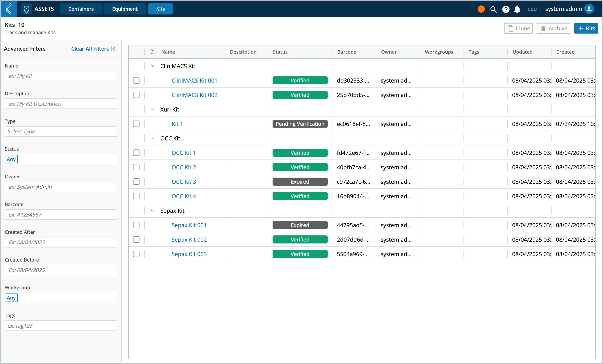Image resolution: width=603 pixels, height=364 pixels.
Task: Click the Expired badge for Sepax Kit 001
Action: tap(300, 225)
